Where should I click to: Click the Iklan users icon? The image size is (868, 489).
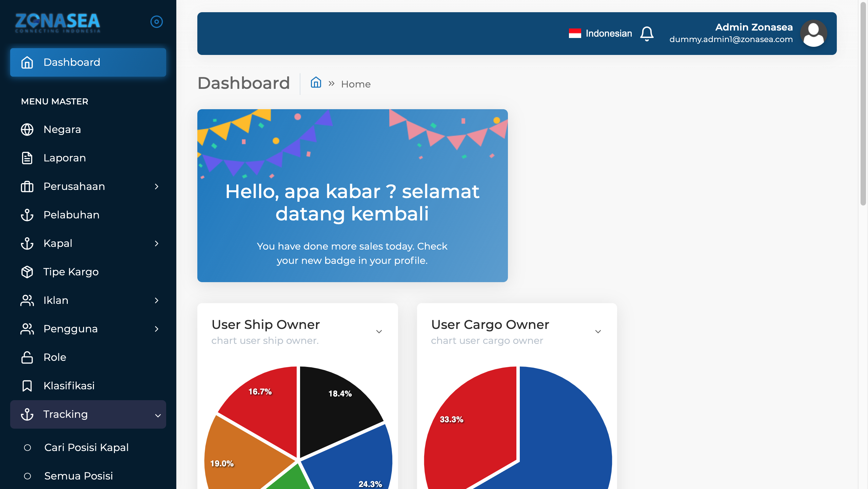point(27,300)
